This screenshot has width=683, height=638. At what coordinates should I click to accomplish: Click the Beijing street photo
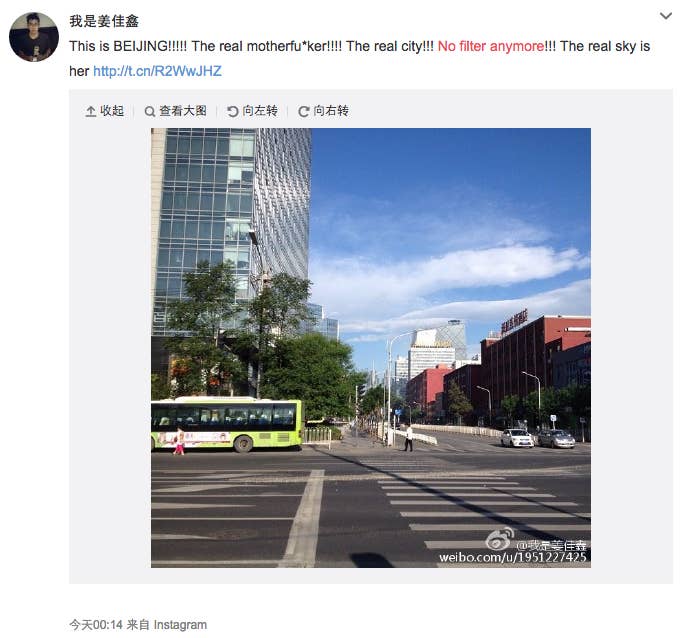[371, 348]
